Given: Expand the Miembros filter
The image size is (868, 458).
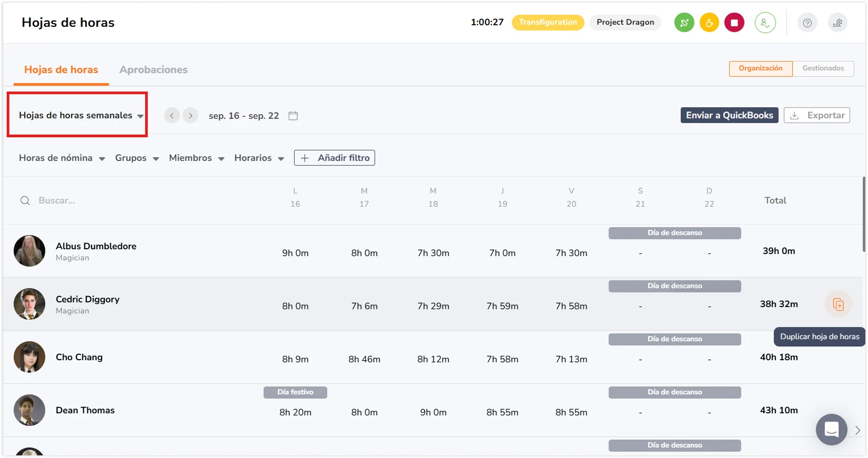Looking at the screenshot, I should [x=197, y=158].
